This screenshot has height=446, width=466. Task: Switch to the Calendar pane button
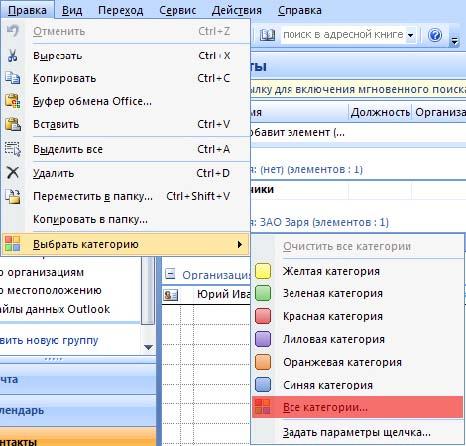tap(78, 410)
